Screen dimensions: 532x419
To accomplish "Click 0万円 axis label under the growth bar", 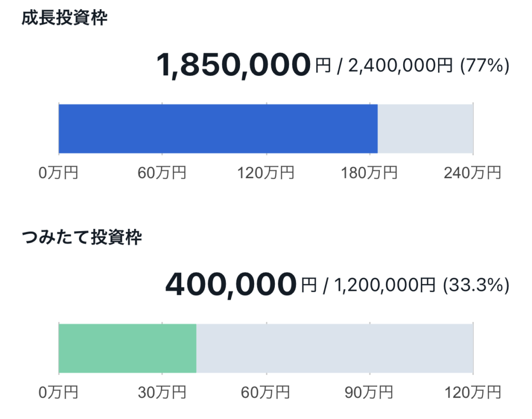I will click(x=58, y=172).
